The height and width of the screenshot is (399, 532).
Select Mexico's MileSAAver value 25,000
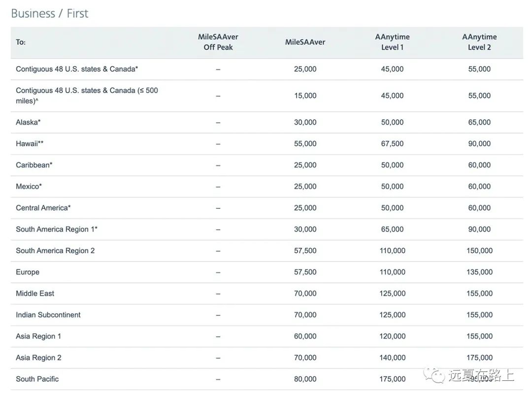305,186
